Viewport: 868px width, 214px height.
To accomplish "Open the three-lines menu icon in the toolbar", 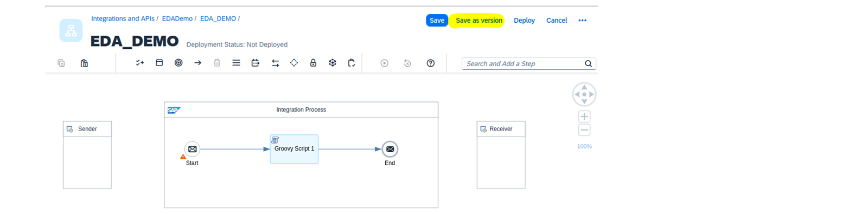I will 236,63.
